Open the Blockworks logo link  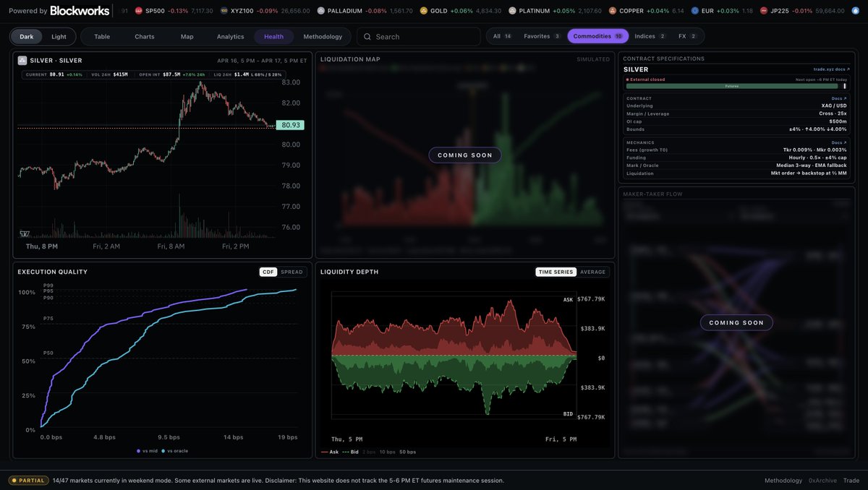pos(80,11)
